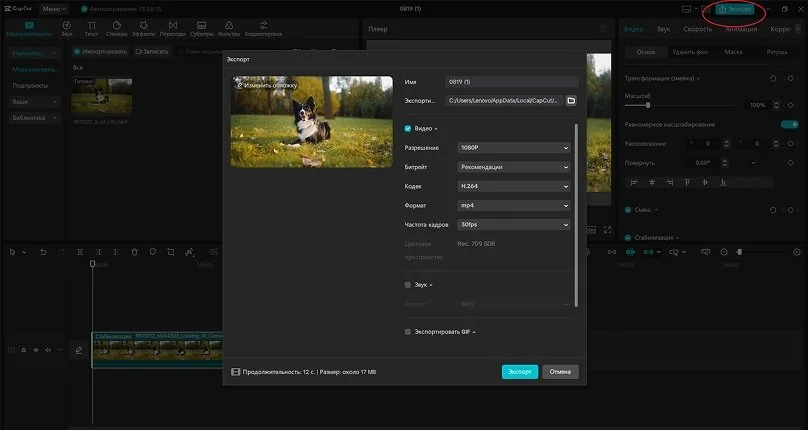Check the Экспортировать GIF checkbox
The image size is (808, 430).
click(408, 332)
